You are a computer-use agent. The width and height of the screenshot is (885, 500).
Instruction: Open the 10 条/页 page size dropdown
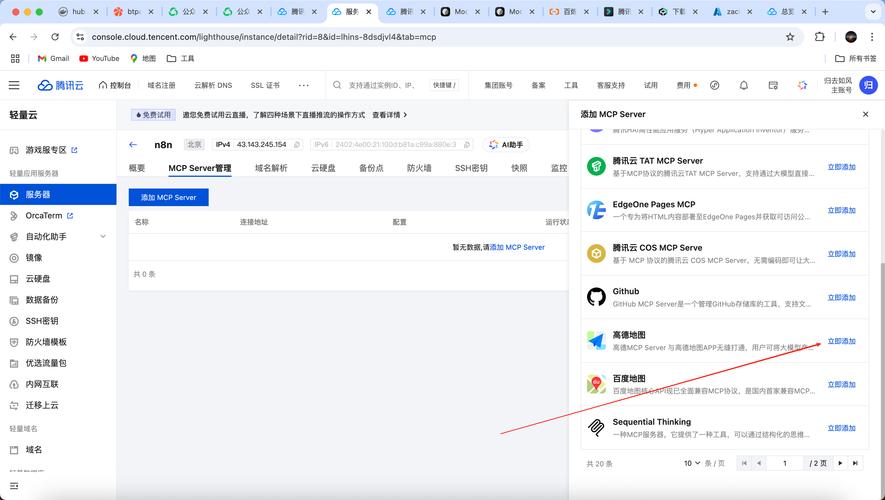coord(692,463)
